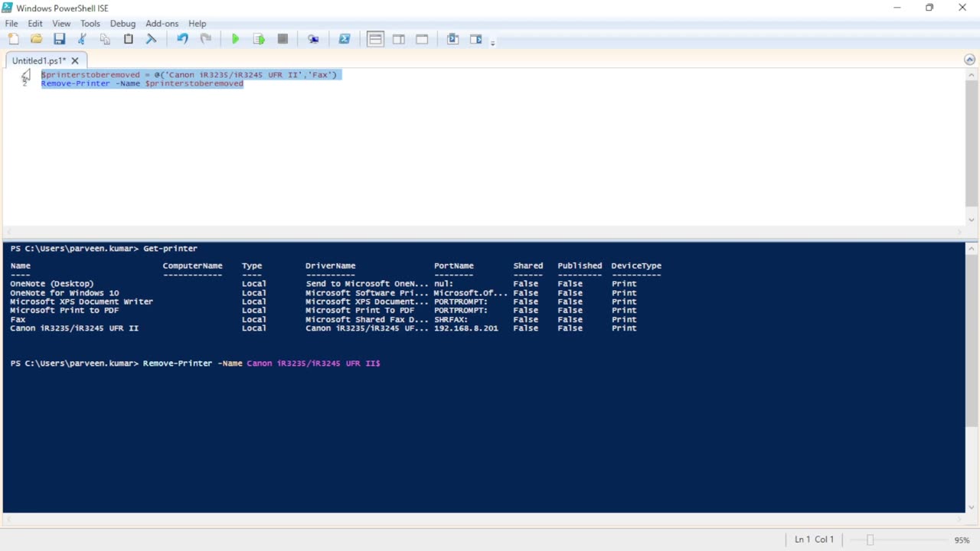
Task: Copy the selected text
Action: (105, 39)
